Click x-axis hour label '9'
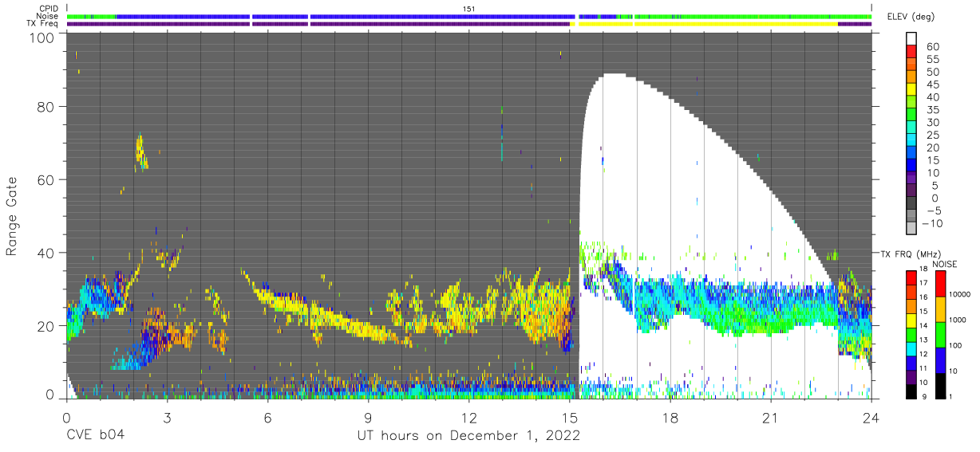 pos(368,418)
